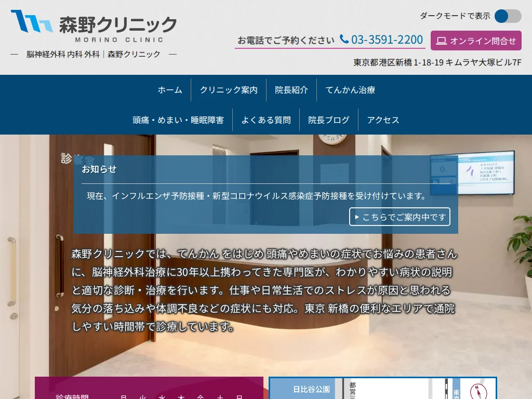Image resolution: width=532 pixels, height=399 pixels.
Task: Call the number 03-3591-2200
Action: pyautogui.click(x=387, y=39)
